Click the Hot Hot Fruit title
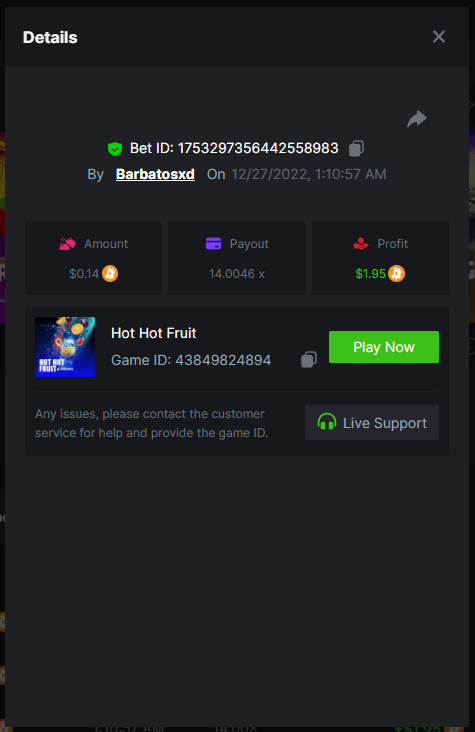The height and width of the screenshot is (732, 475). [154, 333]
